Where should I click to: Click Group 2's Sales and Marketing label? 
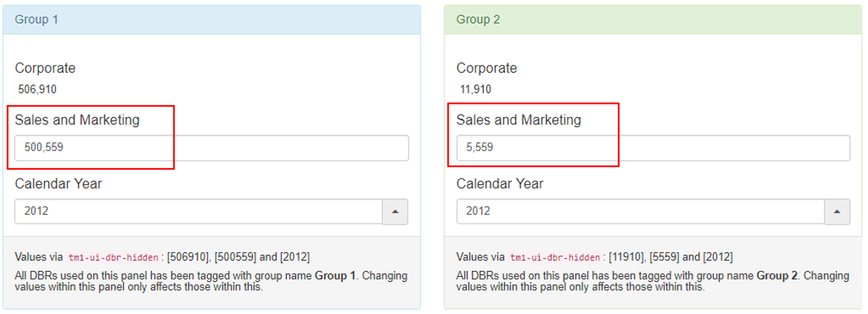(x=519, y=120)
